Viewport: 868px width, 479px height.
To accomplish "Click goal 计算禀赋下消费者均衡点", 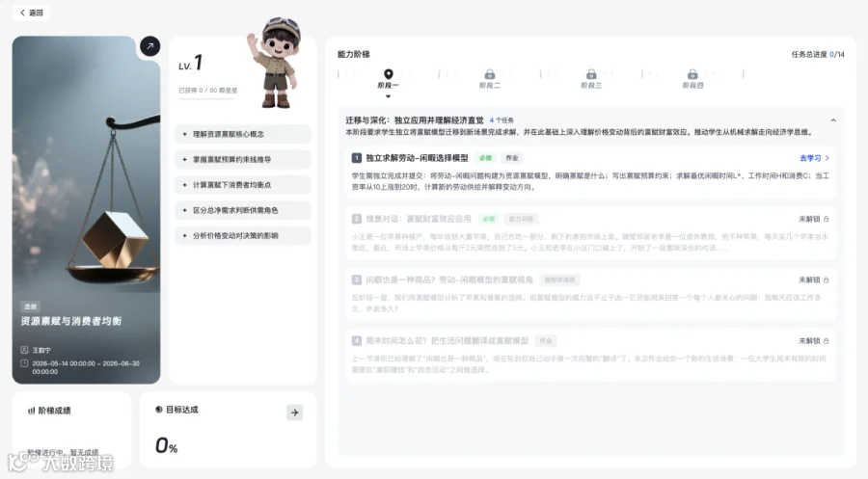I will coord(242,185).
